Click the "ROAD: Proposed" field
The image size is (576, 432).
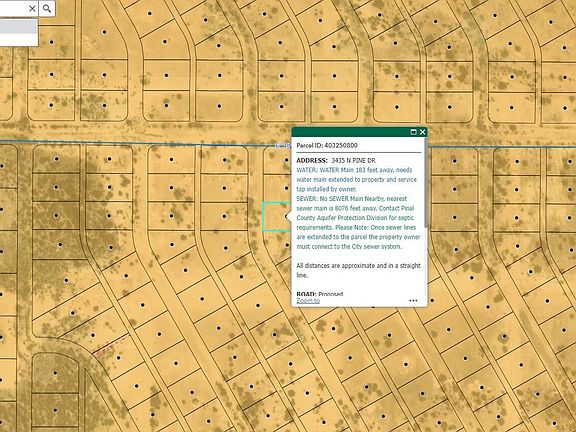pyautogui.click(x=320, y=294)
